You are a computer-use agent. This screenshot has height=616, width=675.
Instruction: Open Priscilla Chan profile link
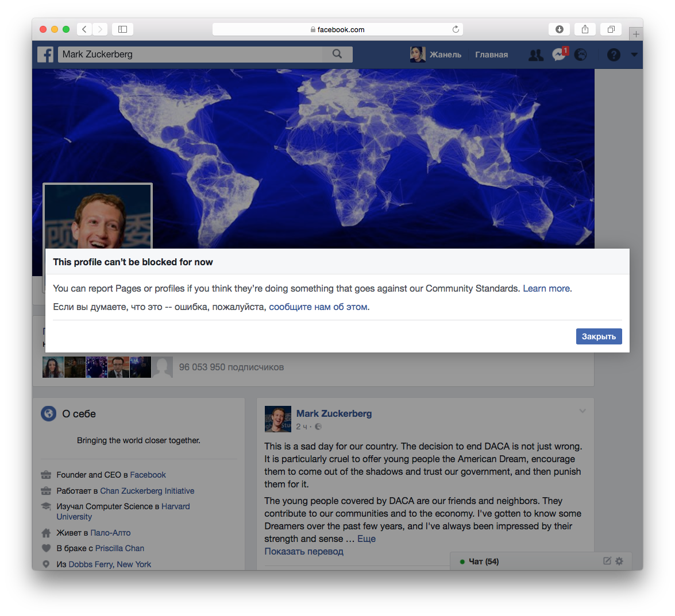pos(119,548)
